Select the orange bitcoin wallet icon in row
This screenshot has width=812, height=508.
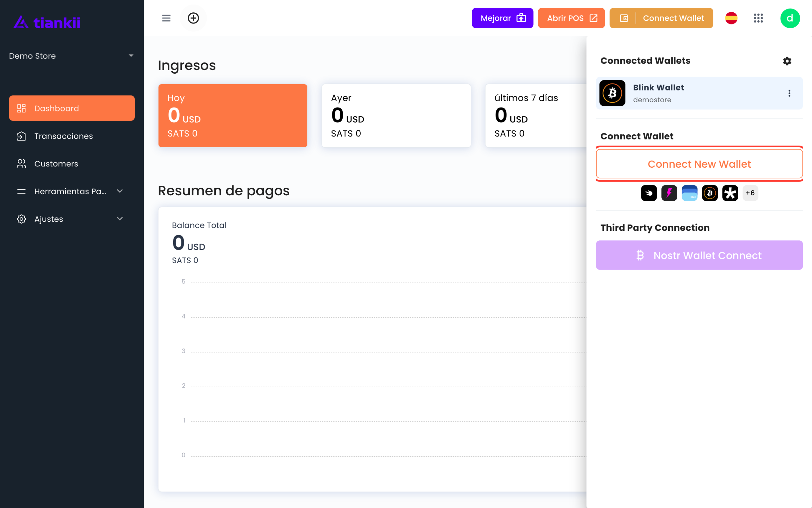tap(710, 193)
